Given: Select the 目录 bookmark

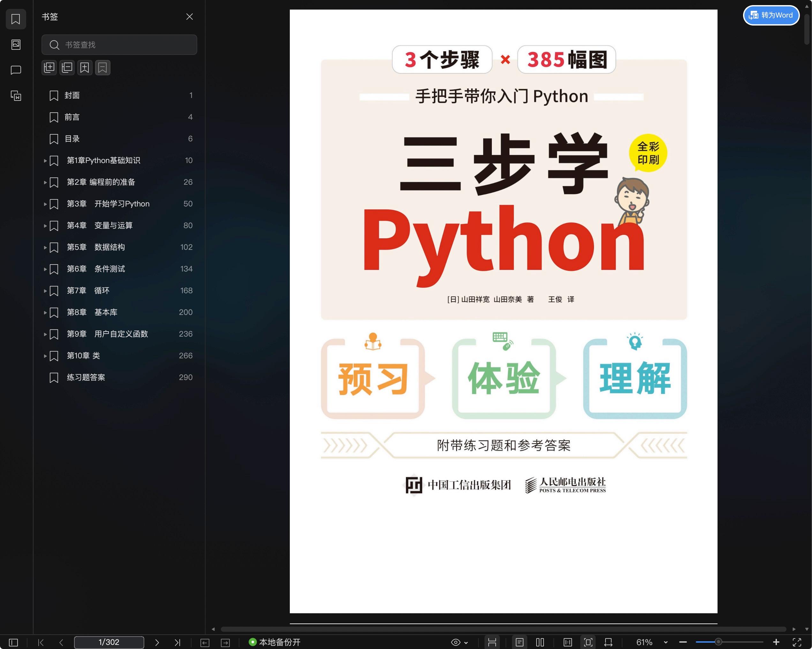Looking at the screenshot, I should [x=119, y=139].
